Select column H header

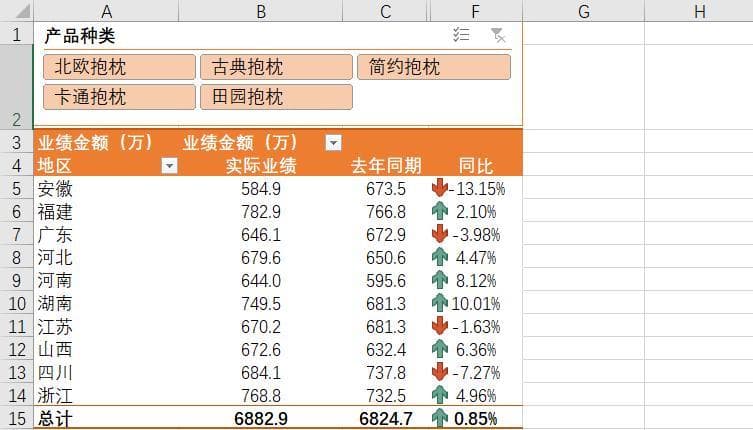pyautogui.click(x=699, y=11)
